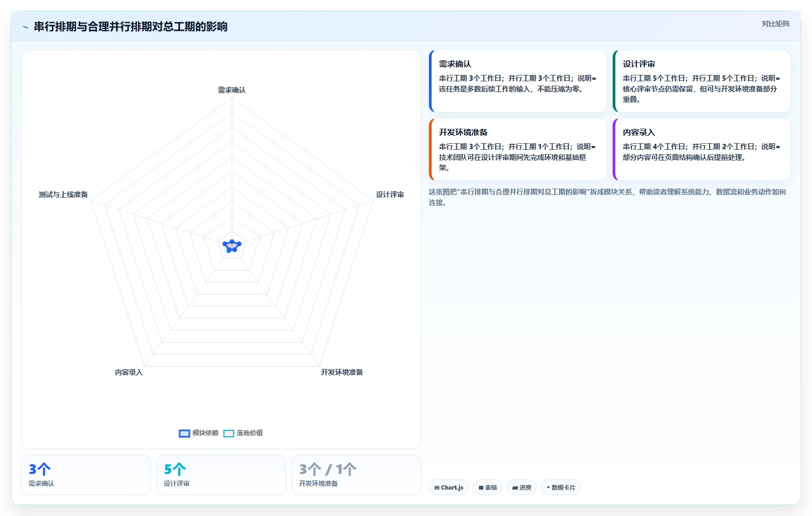Open the 设计评审 info card
The width and height of the screenshot is (812, 516).
coord(702,81)
